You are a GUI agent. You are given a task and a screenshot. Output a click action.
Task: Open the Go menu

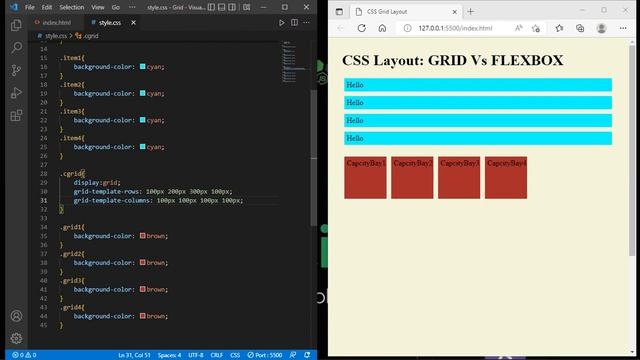point(116,7)
